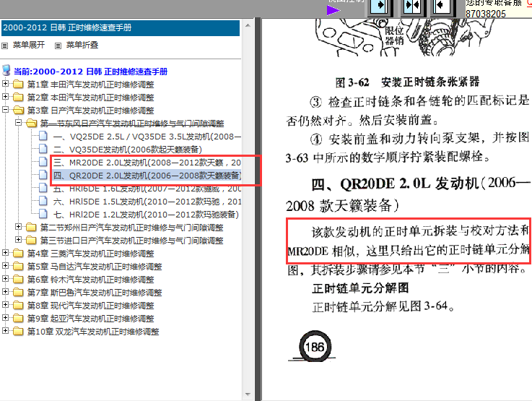The height and width of the screenshot is (401, 532).
Task: Expand the 第4章 三菱汽车 chapter node
Action: (x=5, y=252)
